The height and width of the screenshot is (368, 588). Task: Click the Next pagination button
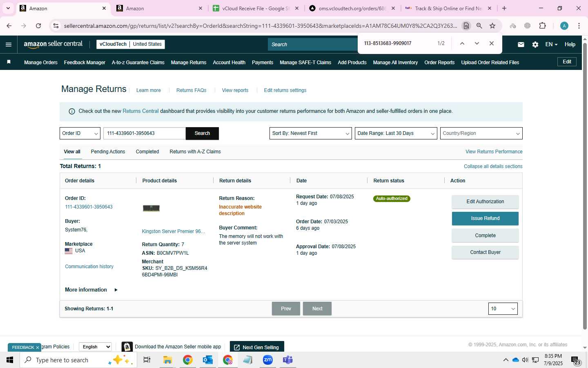pos(317,309)
